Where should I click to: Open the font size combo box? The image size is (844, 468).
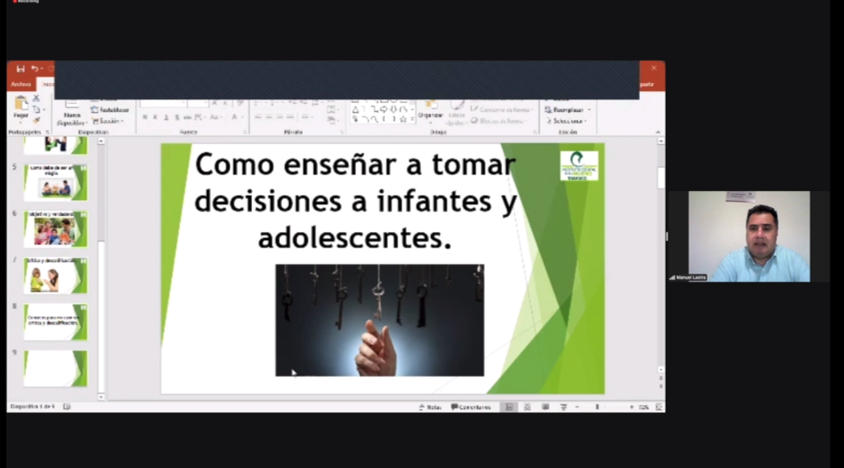[198, 103]
